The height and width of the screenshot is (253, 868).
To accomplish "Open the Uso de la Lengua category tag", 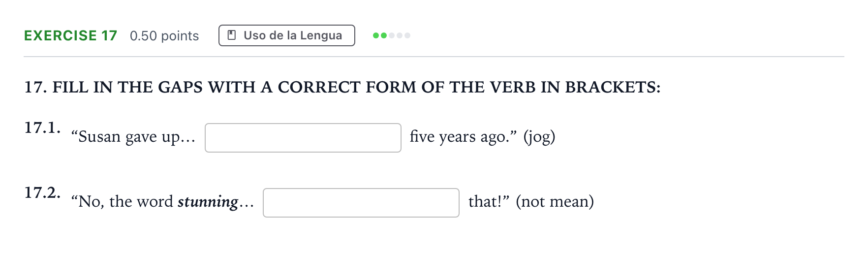I will pyautogui.click(x=287, y=35).
